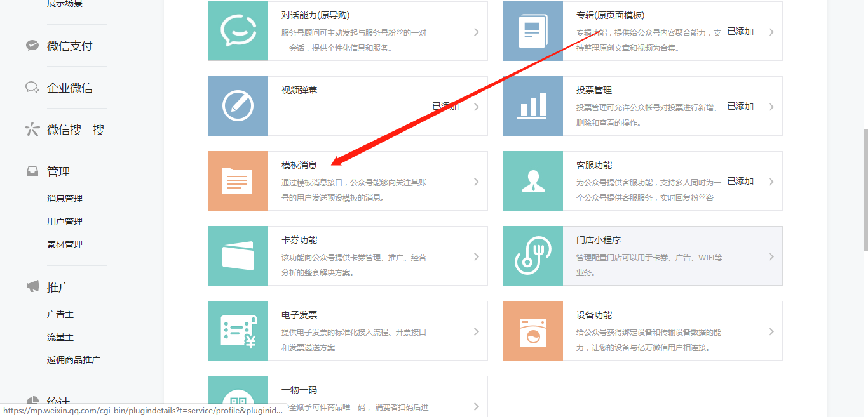Screen dimensions: 868x417
Task: Click the chevron on 卡券功能 card
Action: 477,256
